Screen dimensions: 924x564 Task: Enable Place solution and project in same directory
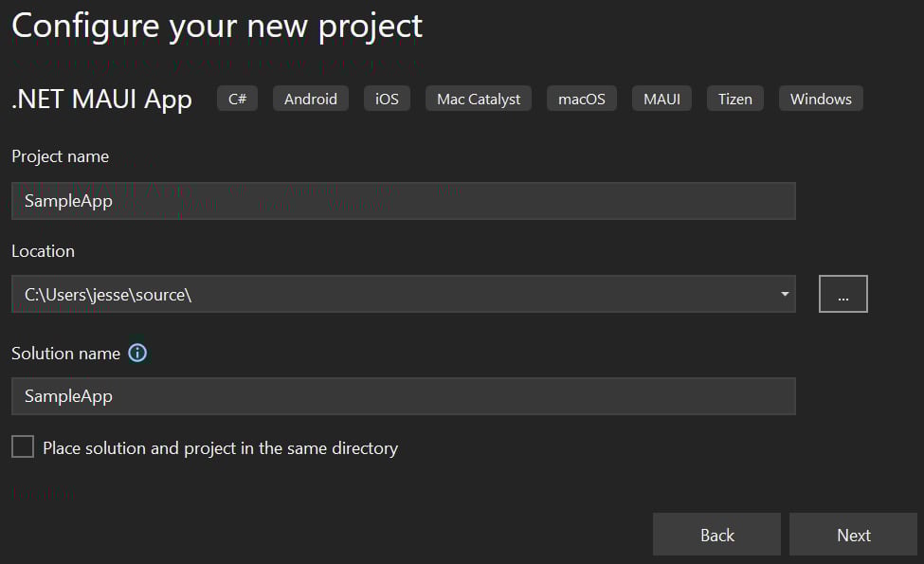point(23,446)
